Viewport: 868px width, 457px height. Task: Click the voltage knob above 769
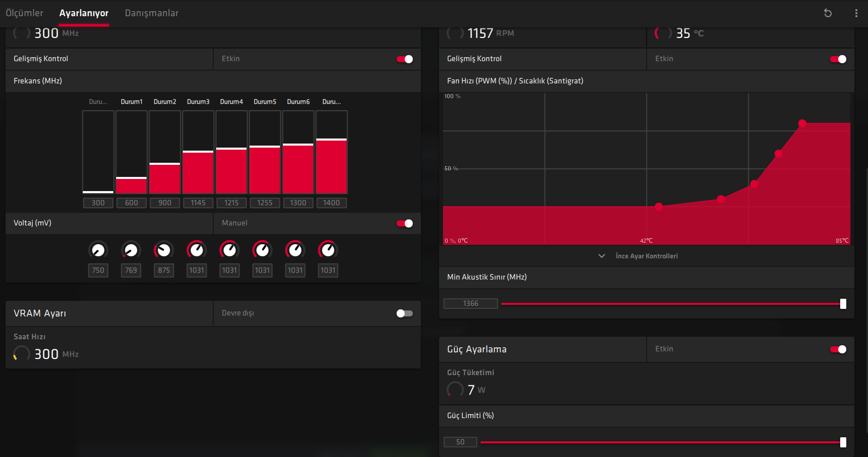(131, 250)
